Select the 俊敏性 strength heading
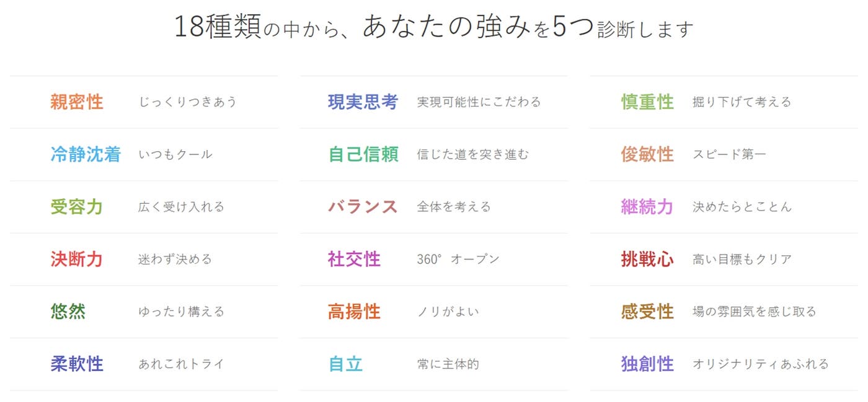 pyautogui.click(x=647, y=154)
